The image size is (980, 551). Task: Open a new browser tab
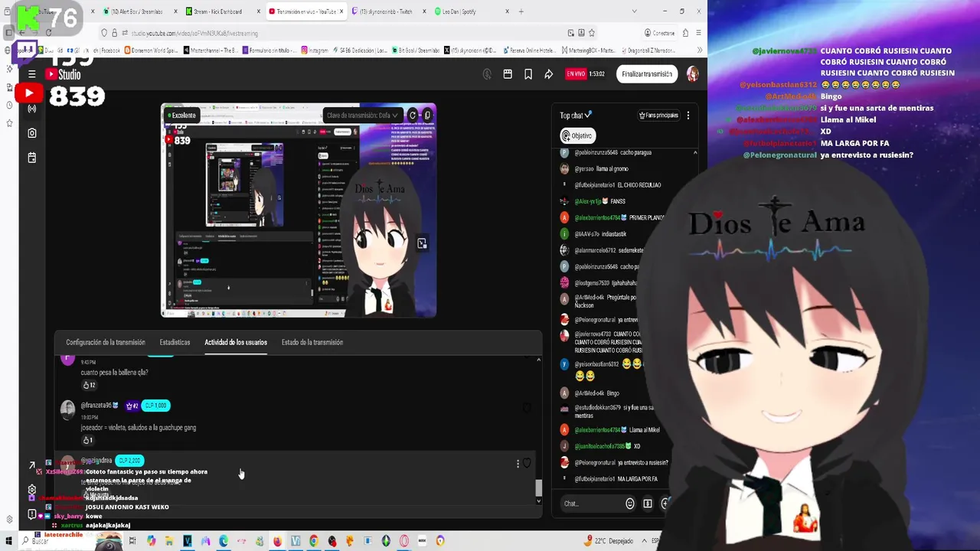coord(521,11)
